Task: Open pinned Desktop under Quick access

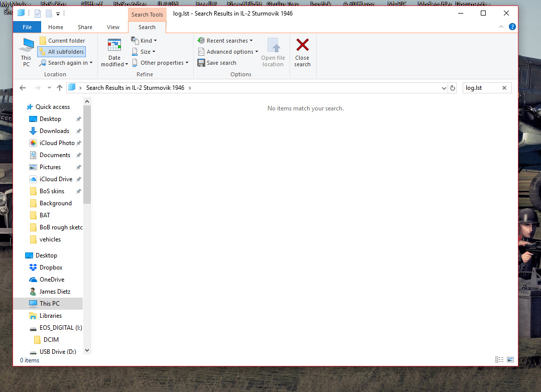Action: (x=50, y=119)
